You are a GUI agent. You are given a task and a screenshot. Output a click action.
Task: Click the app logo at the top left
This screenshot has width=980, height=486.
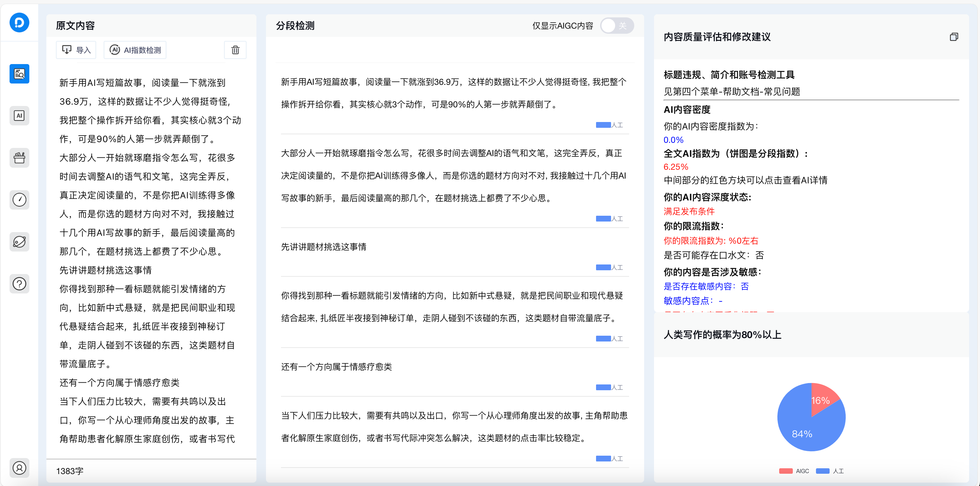click(x=19, y=22)
